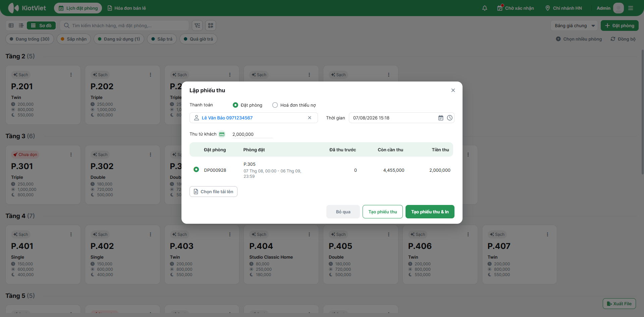Click Chọn file tải lên button

(213, 192)
